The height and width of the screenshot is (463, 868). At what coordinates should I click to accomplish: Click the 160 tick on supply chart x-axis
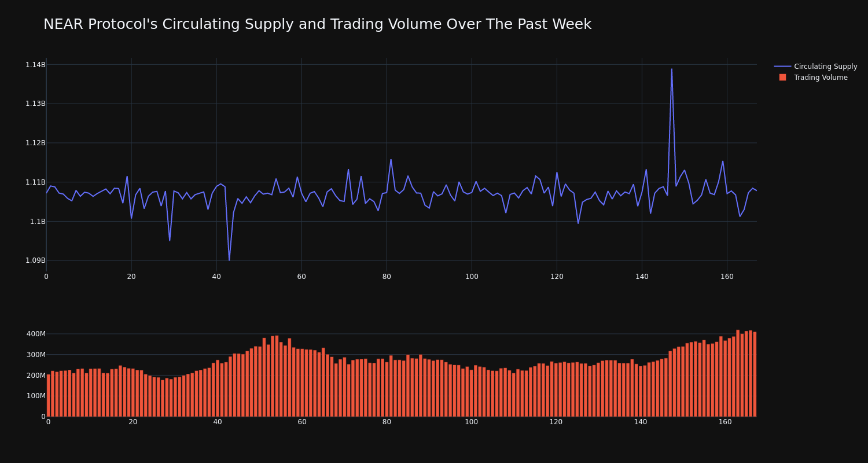coord(727,277)
